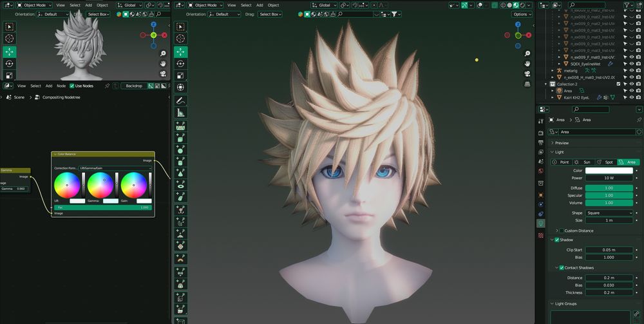Open Node menu in compositor header
Screen dimensions: 644x324
coord(61,86)
